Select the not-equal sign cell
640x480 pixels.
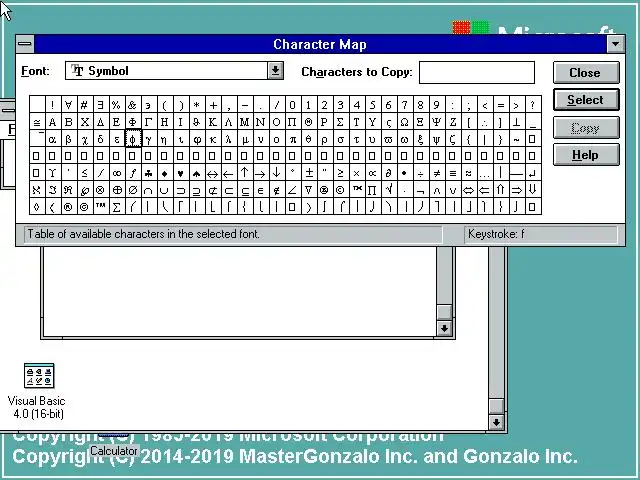(436, 173)
